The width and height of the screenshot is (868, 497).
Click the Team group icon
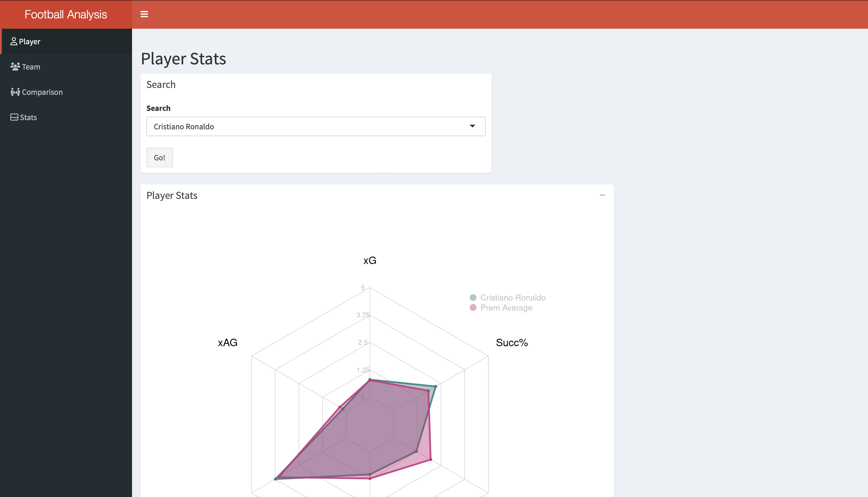(x=15, y=67)
